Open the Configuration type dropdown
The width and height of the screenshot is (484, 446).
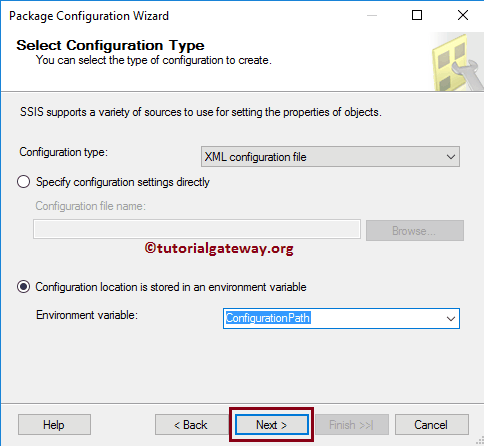[x=330, y=156]
